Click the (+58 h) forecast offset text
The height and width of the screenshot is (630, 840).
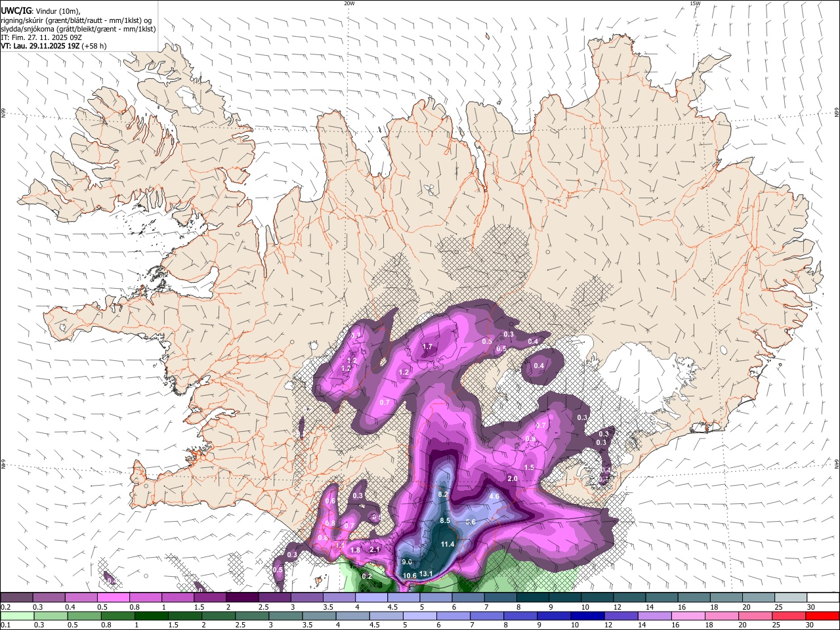[94, 46]
